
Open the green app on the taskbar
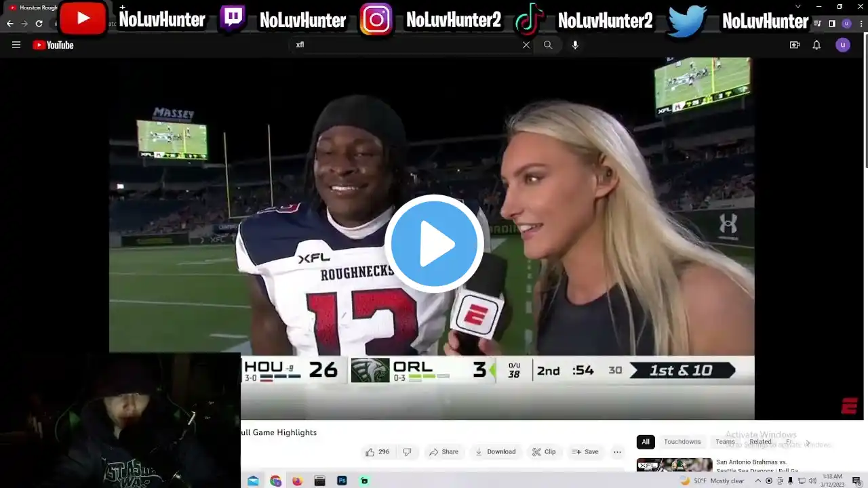click(364, 481)
